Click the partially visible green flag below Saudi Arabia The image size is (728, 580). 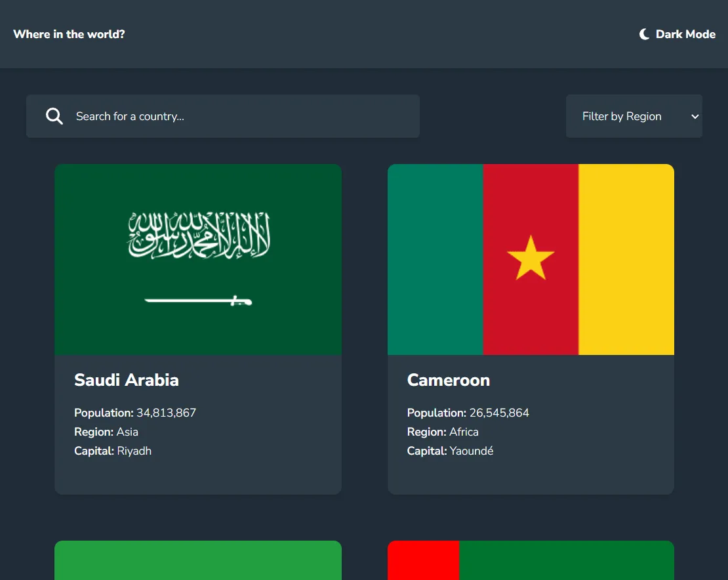tap(198, 561)
